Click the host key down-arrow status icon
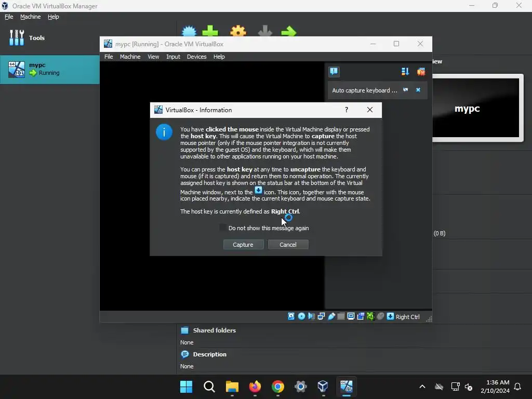The width and height of the screenshot is (532, 399). tap(390, 316)
